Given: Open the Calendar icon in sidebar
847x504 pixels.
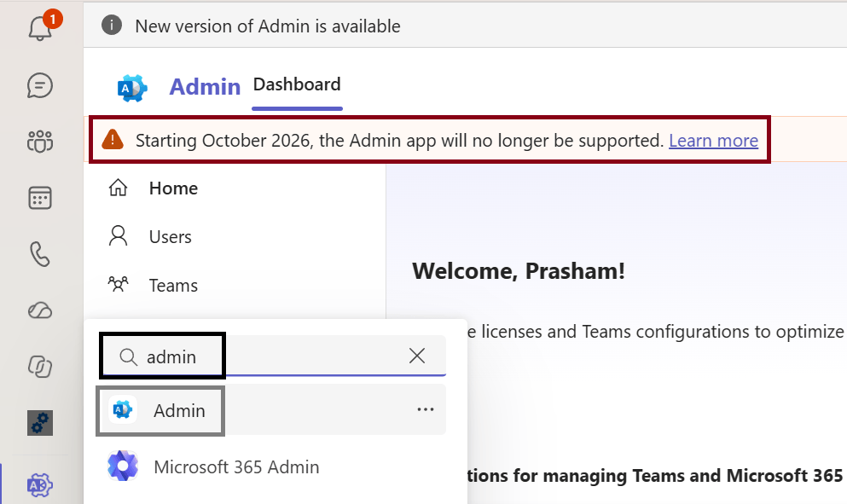Looking at the screenshot, I should tap(40, 198).
